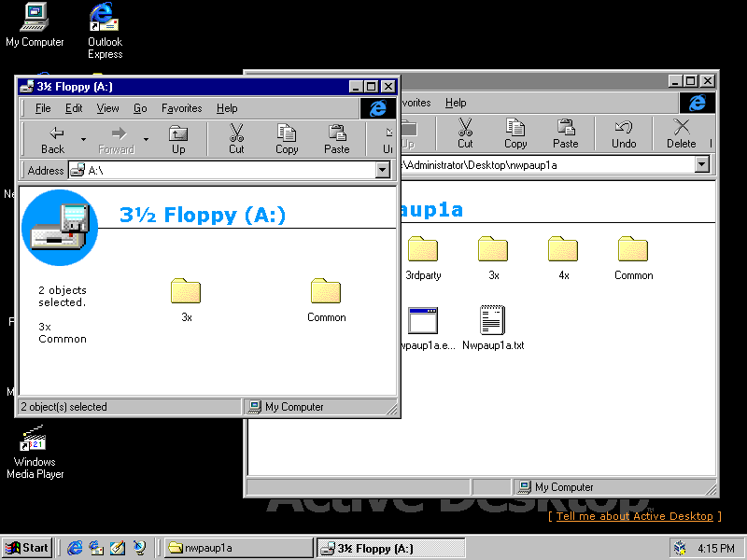Launch Outlook Express from quick launch
Viewport: 747px width, 560px height.
(96, 548)
